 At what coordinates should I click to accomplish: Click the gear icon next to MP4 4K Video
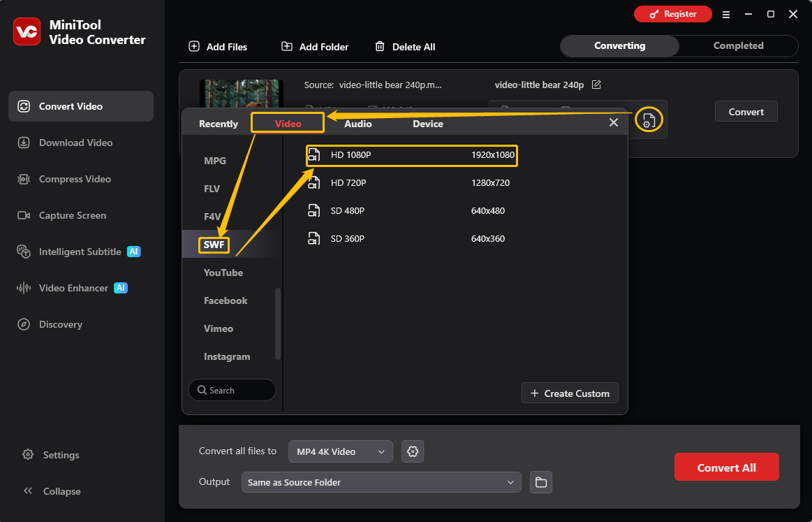click(x=413, y=451)
